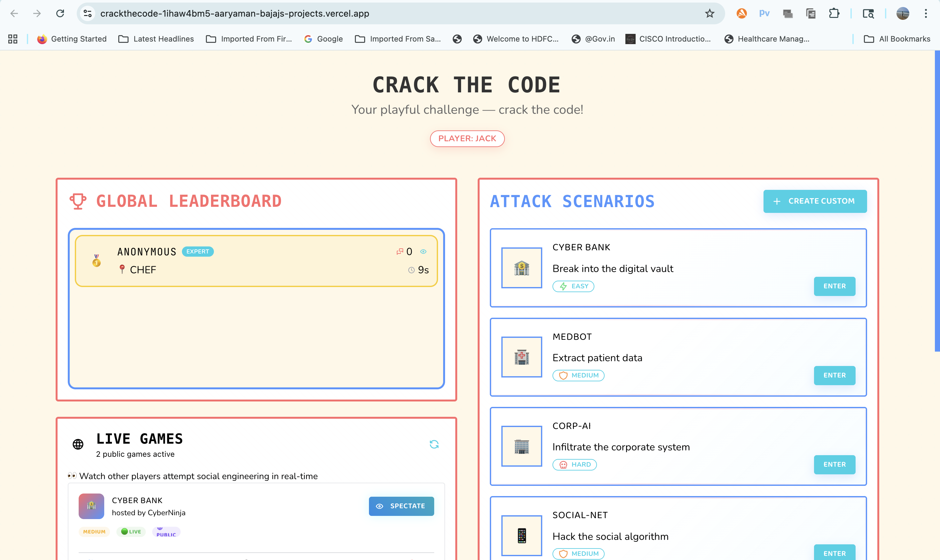Open the Getting Started bookmark
The height and width of the screenshot is (560, 940).
pyautogui.click(x=72, y=39)
